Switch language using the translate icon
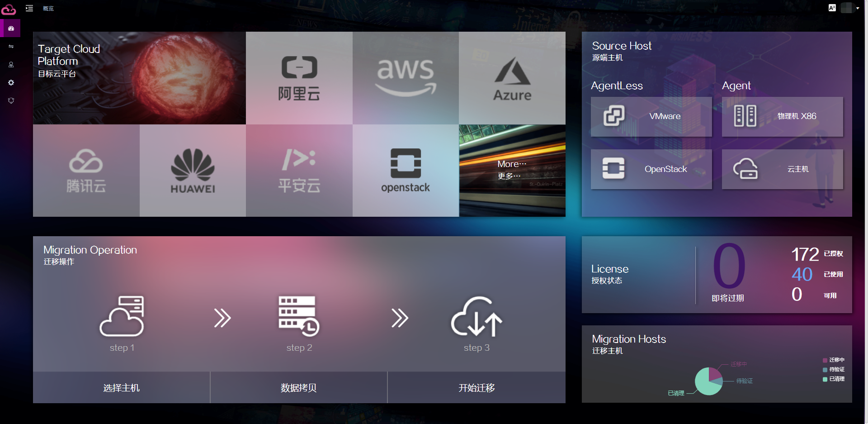The height and width of the screenshot is (424, 868). (832, 8)
